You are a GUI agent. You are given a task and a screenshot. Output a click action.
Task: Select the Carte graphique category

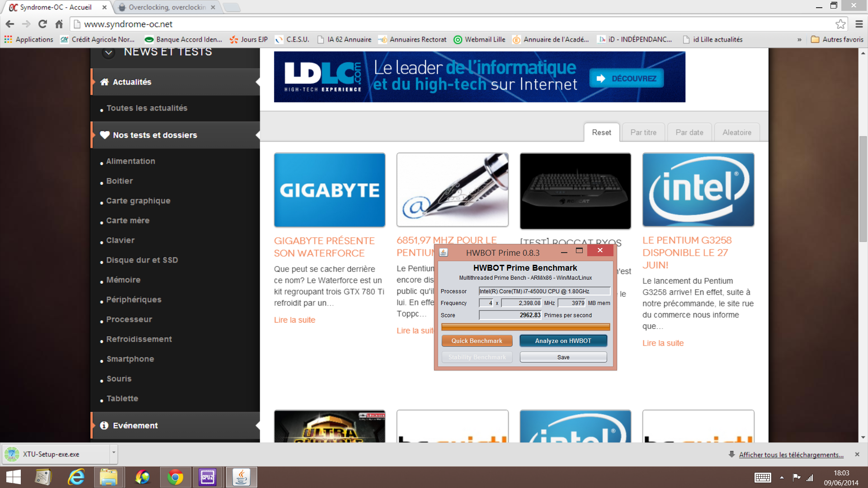(138, 201)
